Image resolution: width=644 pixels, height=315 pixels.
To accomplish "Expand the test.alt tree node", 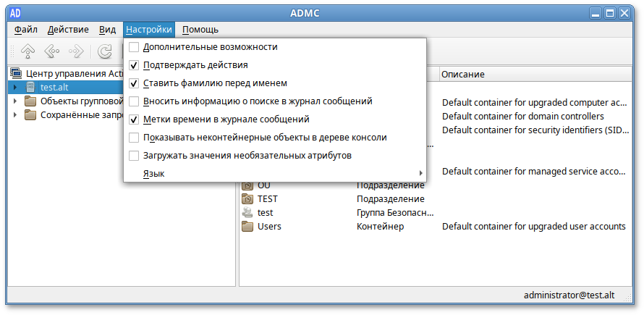I will pyautogui.click(x=15, y=87).
